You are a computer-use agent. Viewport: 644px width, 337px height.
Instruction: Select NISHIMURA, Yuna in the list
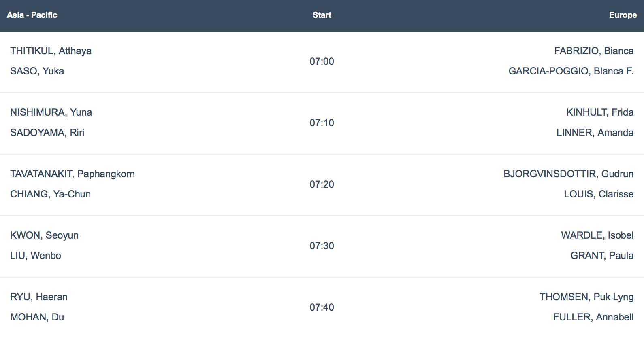click(51, 112)
